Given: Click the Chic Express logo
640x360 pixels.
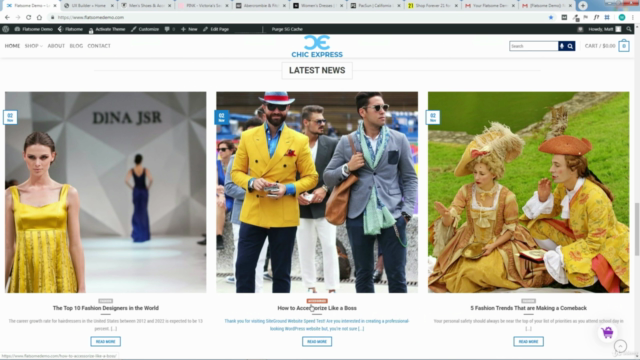Looking at the screenshot, I should pyautogui.click(x=317, y=46).
